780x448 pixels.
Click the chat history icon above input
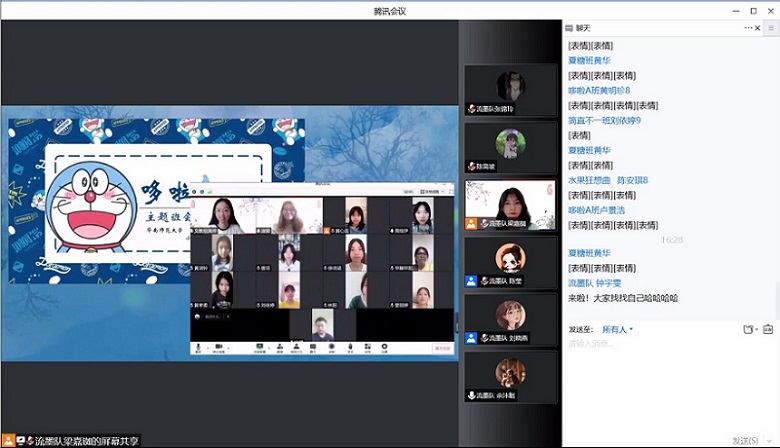click(770, 329)
